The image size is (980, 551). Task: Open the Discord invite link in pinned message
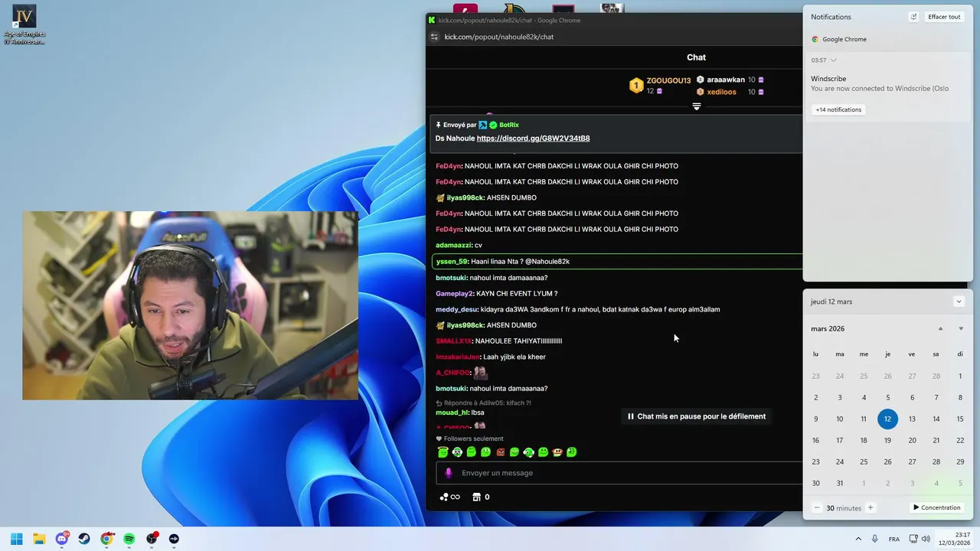[x=533, y=139]
